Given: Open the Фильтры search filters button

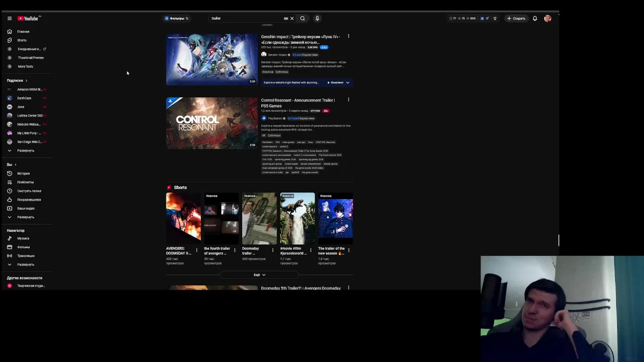Looking at the screenshot, I should [177, 19].
